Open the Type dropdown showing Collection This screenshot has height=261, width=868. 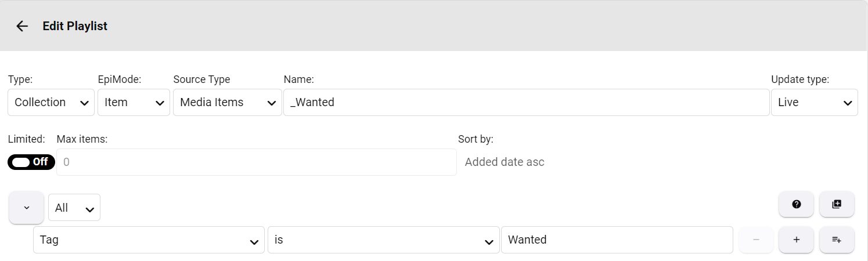[51, 103]
